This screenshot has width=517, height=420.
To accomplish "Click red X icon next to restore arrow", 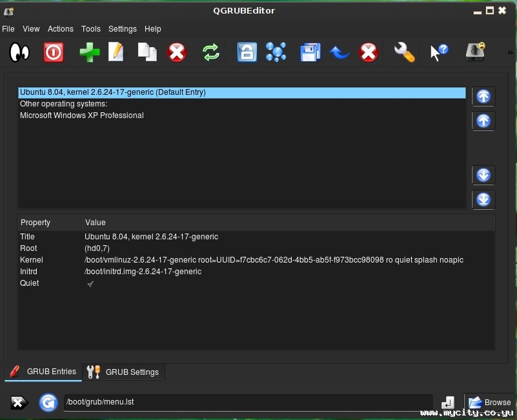I will pos(369,52).
